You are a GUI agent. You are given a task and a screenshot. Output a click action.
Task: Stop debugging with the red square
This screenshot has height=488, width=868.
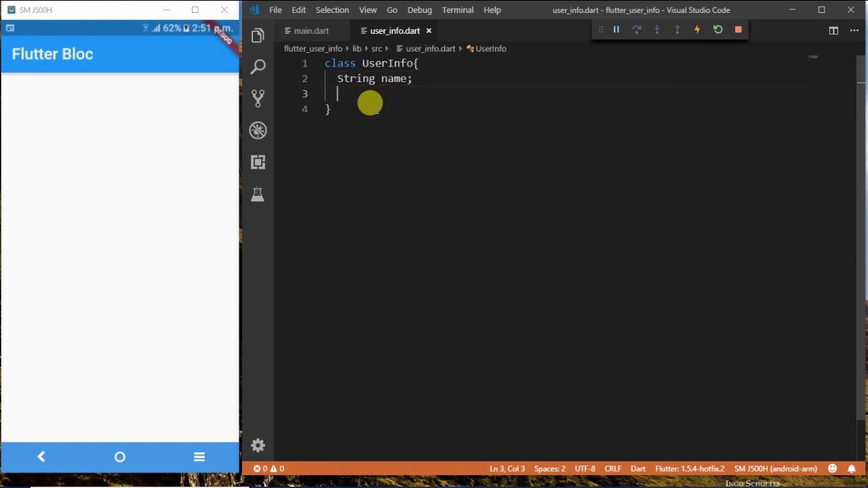pyautogui.click(x=738, y=30)
